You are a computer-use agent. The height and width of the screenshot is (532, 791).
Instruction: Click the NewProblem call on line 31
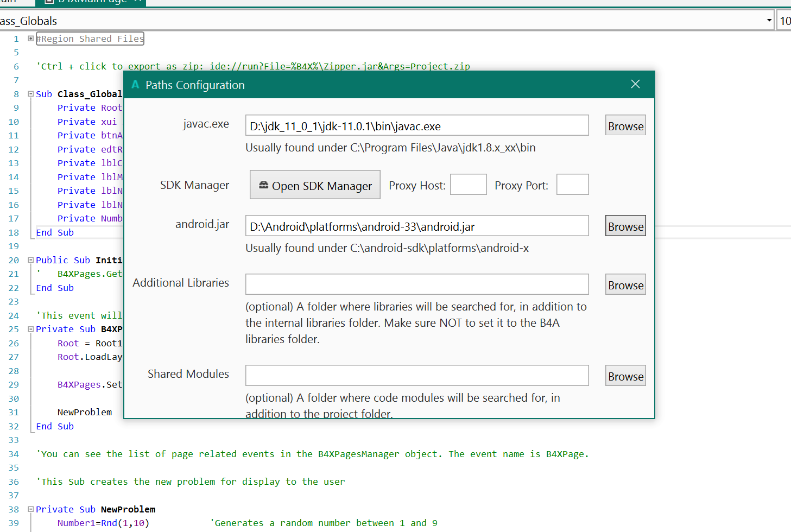pyautogui.click(x=85, y=412)
